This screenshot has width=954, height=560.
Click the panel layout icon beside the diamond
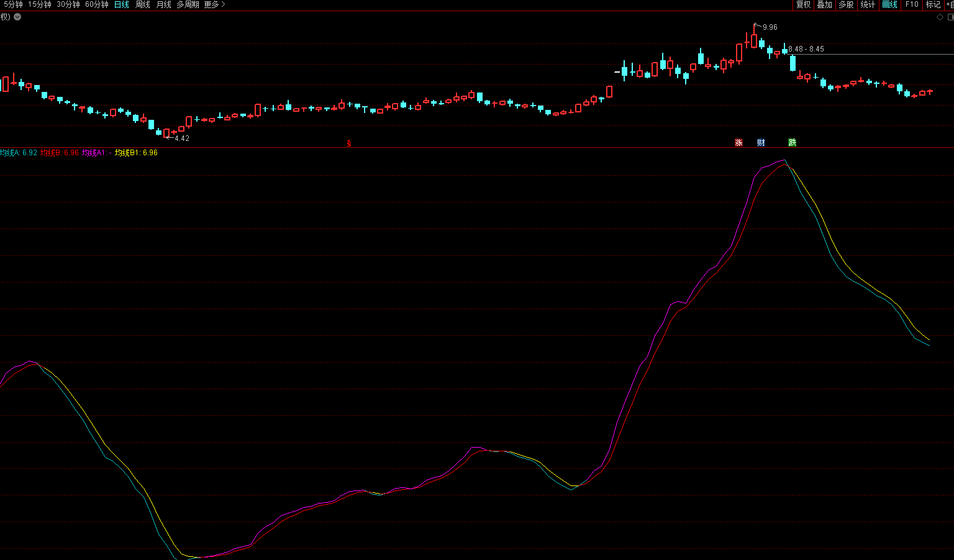click(950, 17)
